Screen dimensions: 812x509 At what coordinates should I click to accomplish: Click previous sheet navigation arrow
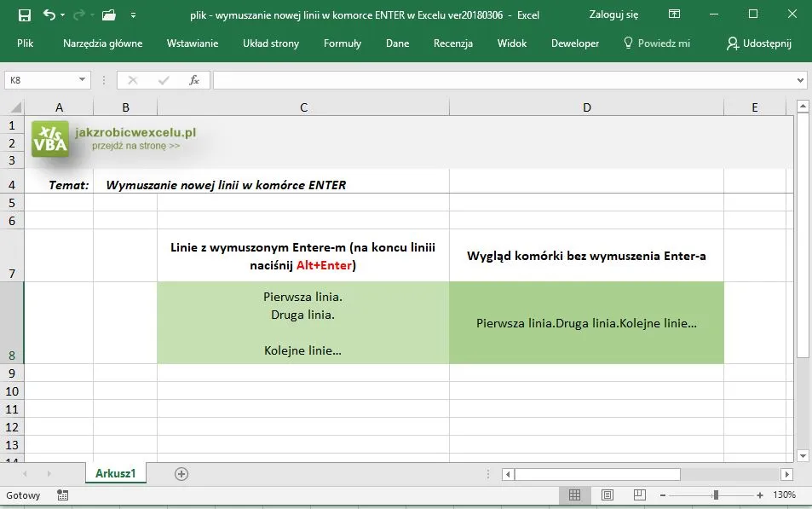pos(25,474)
